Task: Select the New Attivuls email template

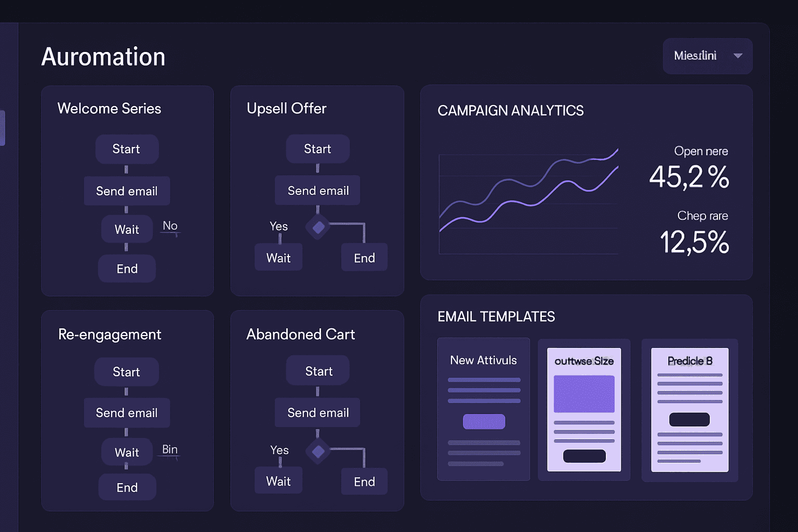Action: 483,410
